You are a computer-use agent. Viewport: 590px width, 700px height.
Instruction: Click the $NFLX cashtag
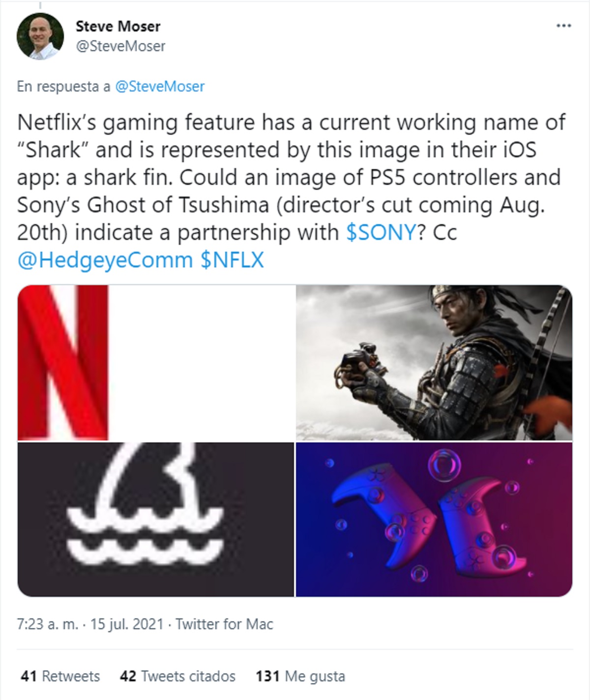[x=232, y=260]
